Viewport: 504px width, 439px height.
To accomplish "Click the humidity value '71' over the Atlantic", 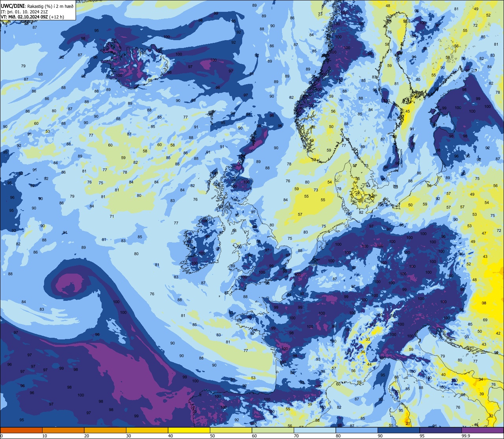I will coord(112,217).
